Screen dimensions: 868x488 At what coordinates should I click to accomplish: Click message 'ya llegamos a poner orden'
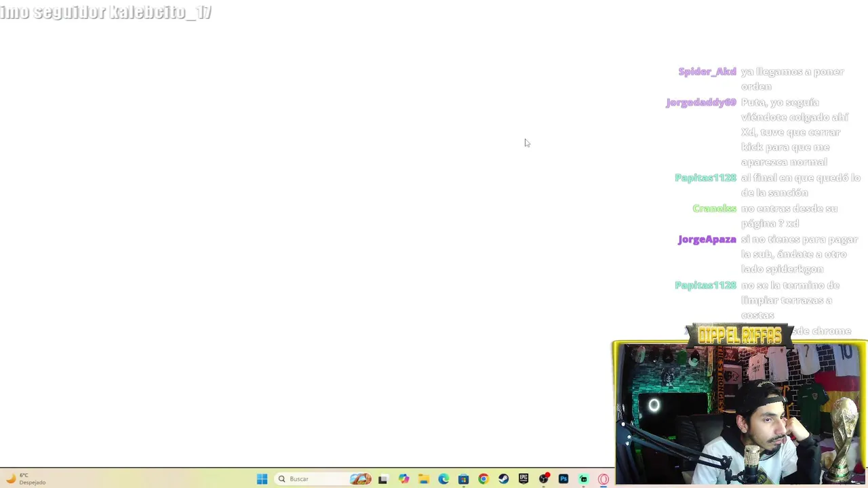(x=792, y=79)
